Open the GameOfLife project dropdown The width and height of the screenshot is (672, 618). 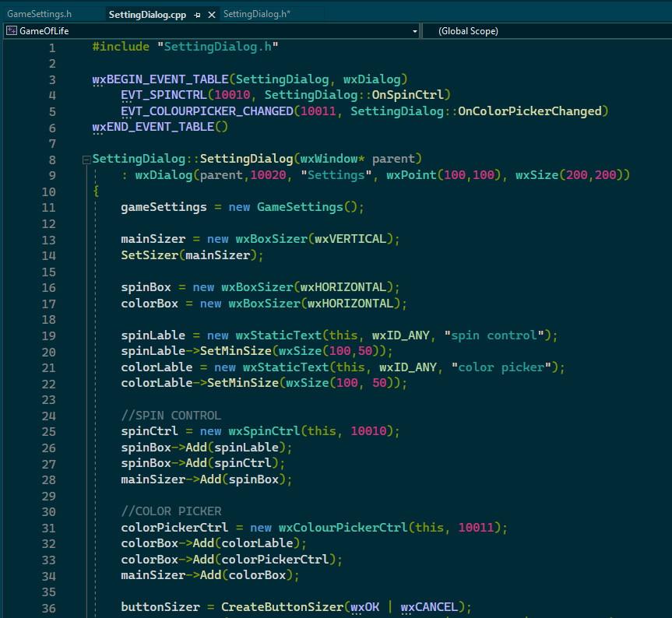pyautogui.click(x=414, y=31)
